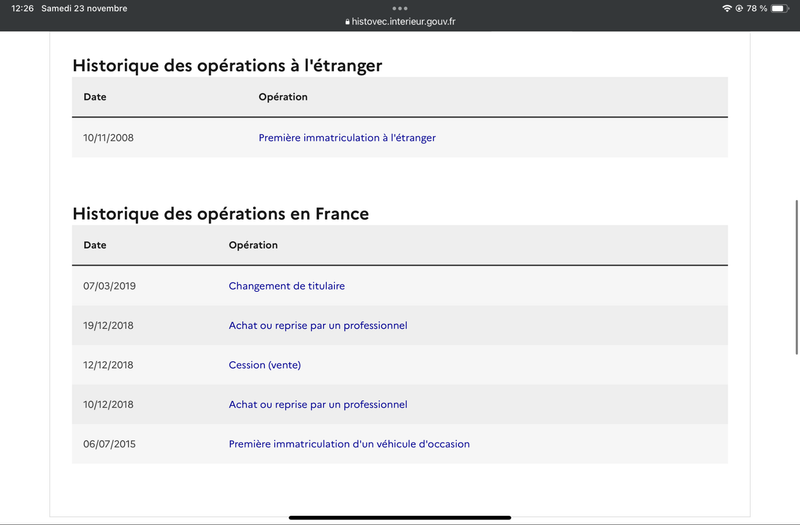Tap the 78 % battery percentage
This screenshot has width=800, height=525.
pyautogui.click(x=757, y=8)
